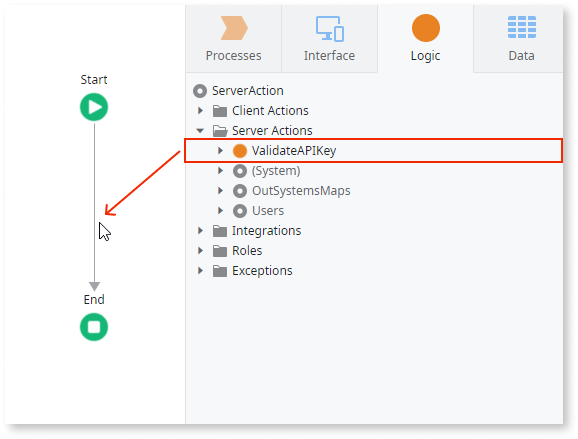
Task: Select the Logic tab
Action: [x=425, y=39]
